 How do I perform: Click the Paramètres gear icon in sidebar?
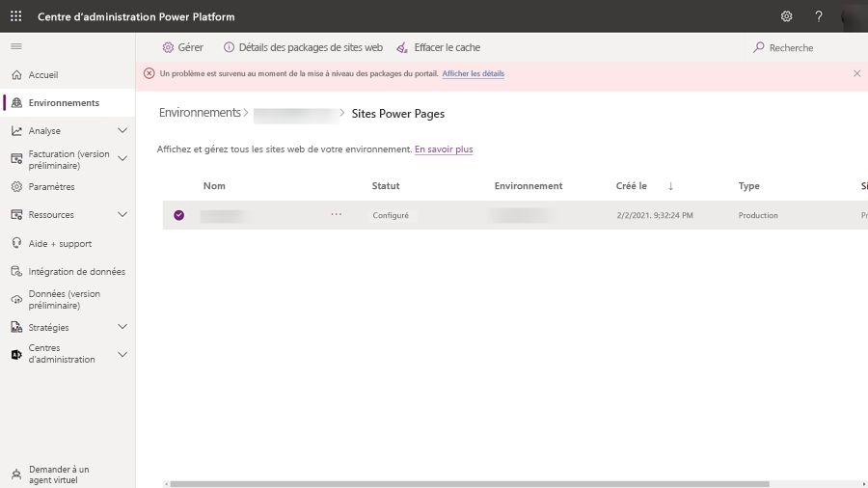click(x=16, y=186)
